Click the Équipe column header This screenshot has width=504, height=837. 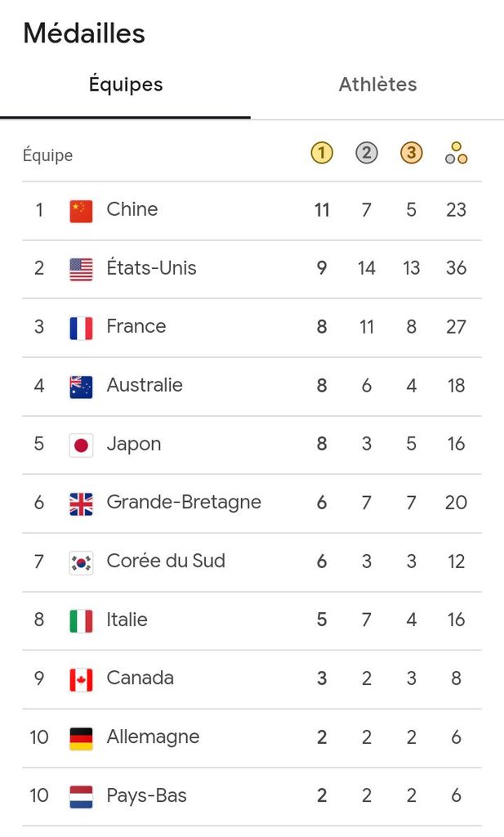[47, 155]
